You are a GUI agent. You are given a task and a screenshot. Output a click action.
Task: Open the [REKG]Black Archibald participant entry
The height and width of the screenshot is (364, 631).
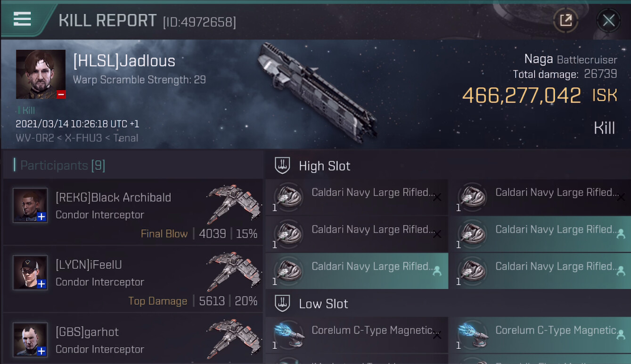click(x=133, y=212)
